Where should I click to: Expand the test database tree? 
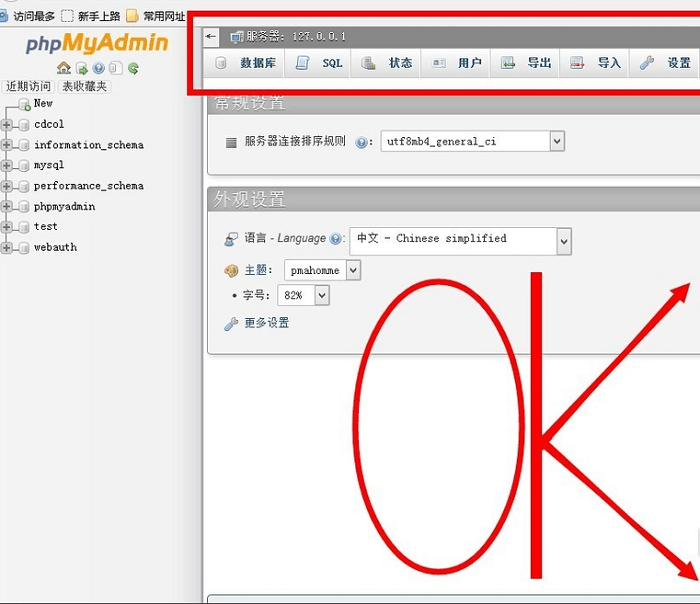coord(6,227)
